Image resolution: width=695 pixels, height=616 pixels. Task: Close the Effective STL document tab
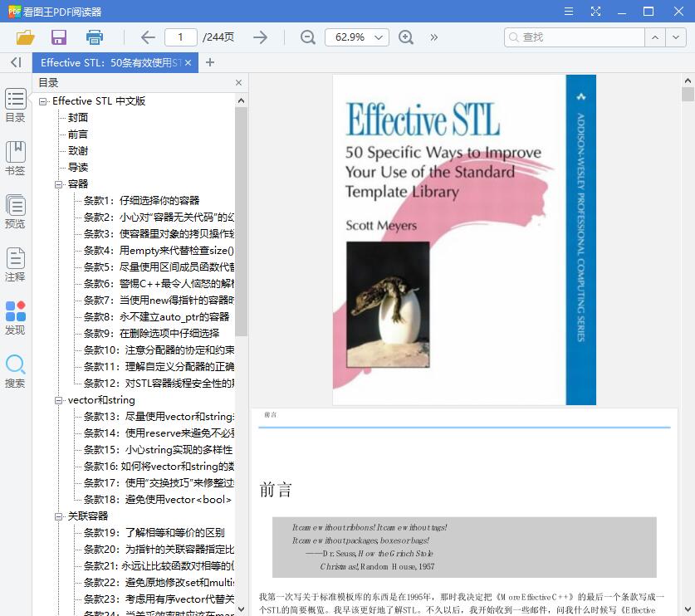point(188,62)
